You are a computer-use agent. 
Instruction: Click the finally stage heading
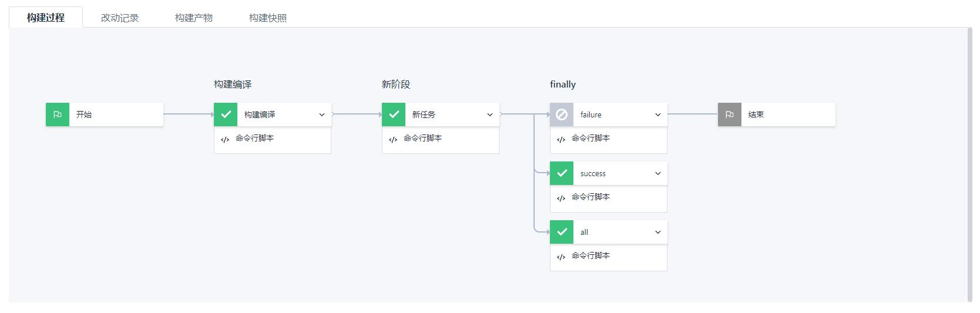(x=563, y=84)
